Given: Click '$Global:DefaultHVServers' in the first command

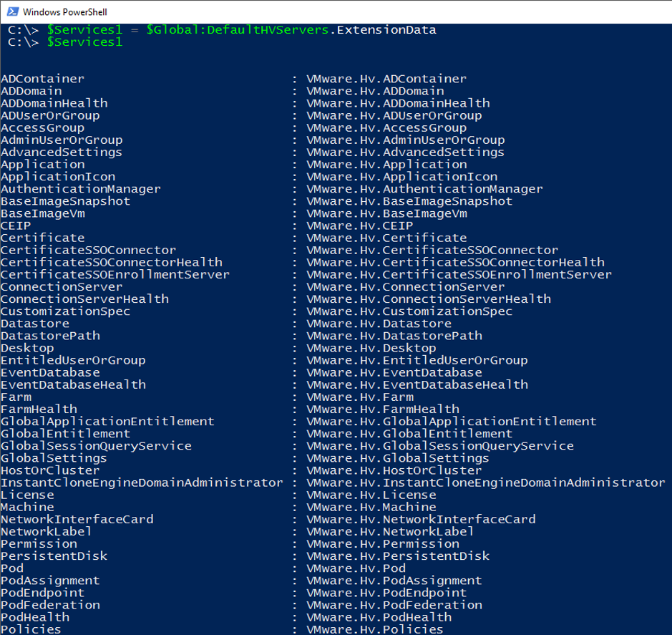Looking at the screenshot, I should [238, 30].
